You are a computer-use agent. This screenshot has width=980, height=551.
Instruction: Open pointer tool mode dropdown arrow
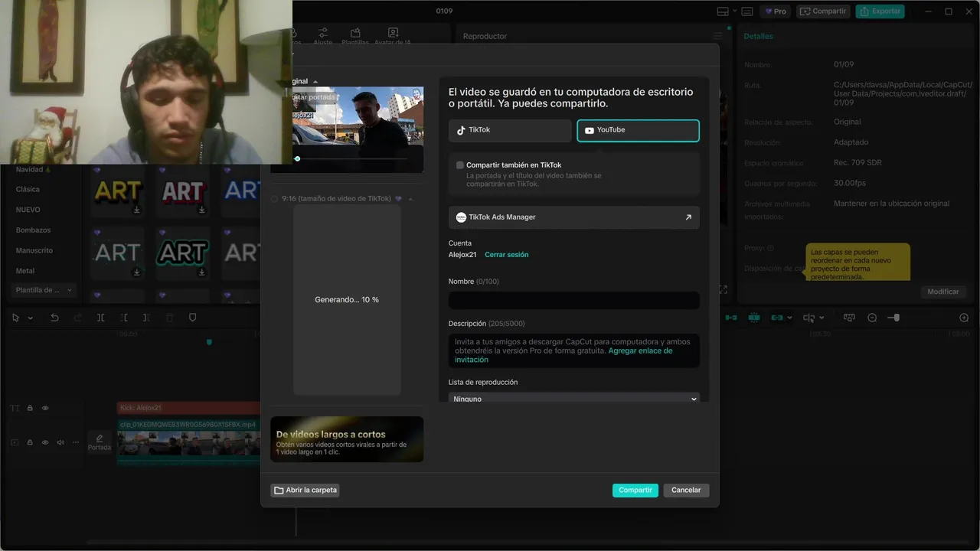coord(31,318)
